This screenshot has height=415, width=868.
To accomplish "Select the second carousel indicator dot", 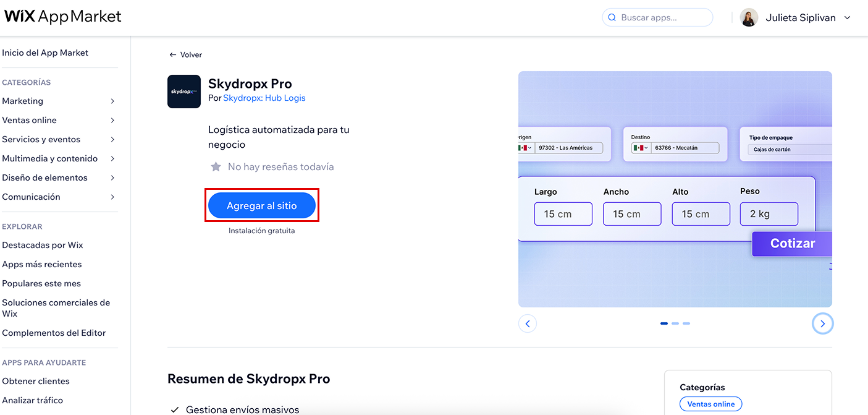I will pyautogui.click(x=675, y=323).
